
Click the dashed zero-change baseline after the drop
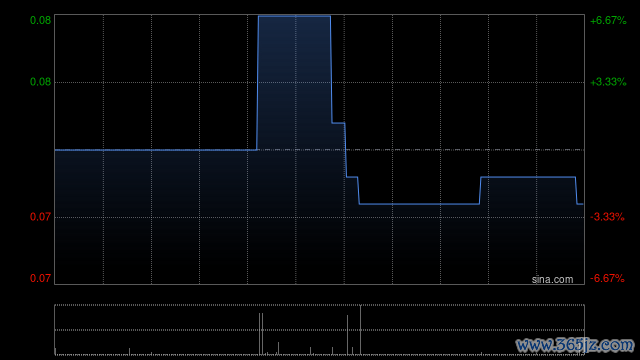465,150
